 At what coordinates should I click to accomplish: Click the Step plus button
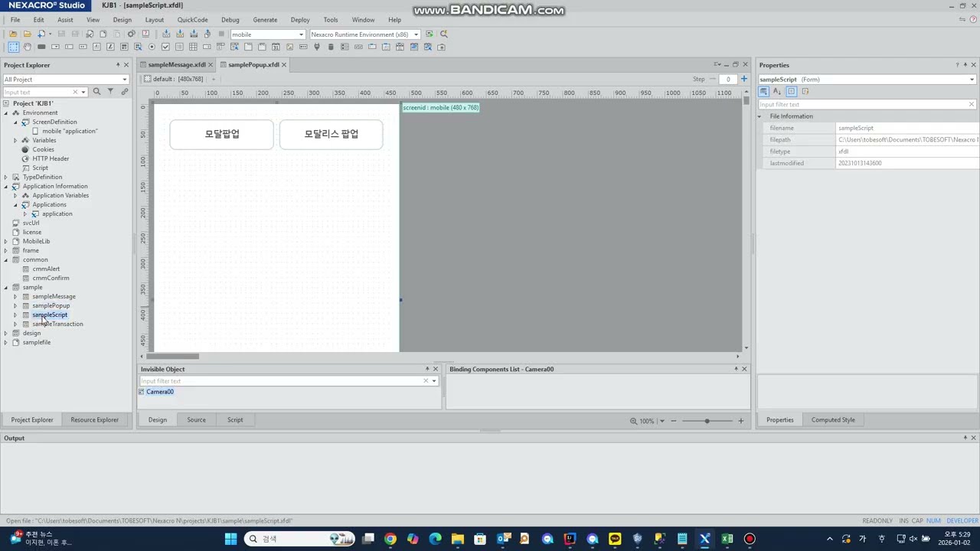[x=743, y=79]
